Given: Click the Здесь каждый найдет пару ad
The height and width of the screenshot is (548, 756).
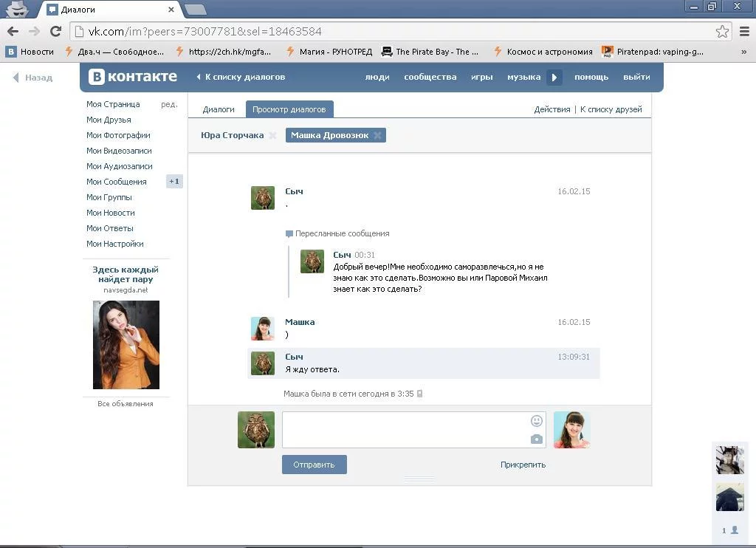Looking at the screenshot, I should point(126,274).
